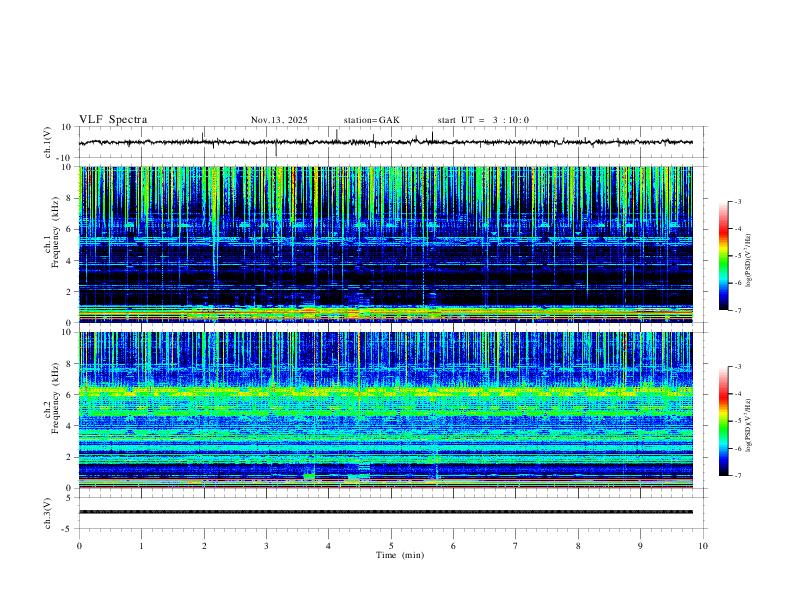Click the lower color scale bar
The image size is (792, 612).
tap(724, 421)
